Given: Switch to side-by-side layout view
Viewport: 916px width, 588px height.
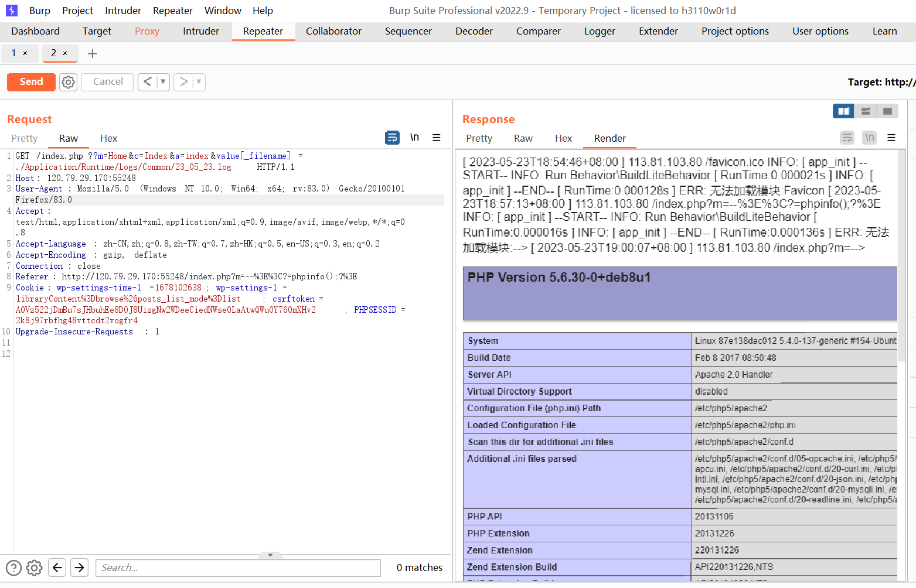Looking at the screenshot, I should click(843, 111).
